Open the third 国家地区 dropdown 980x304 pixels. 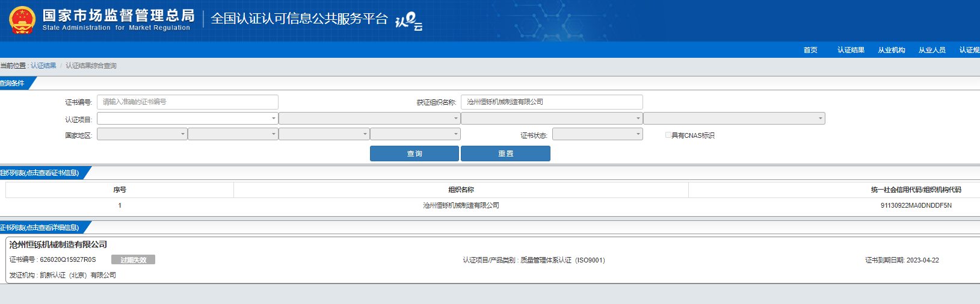[324, 134]
